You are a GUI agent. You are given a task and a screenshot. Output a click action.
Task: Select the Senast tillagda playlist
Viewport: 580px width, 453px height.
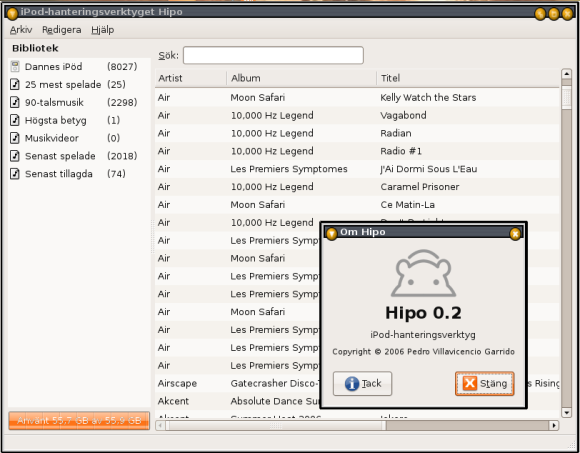pyautogui.click(x=79, y=173)
